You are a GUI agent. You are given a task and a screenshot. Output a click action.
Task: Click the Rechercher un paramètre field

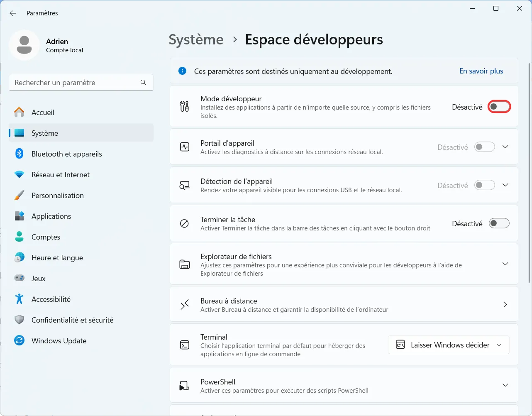pyautogui.click(x=81, y=83)
